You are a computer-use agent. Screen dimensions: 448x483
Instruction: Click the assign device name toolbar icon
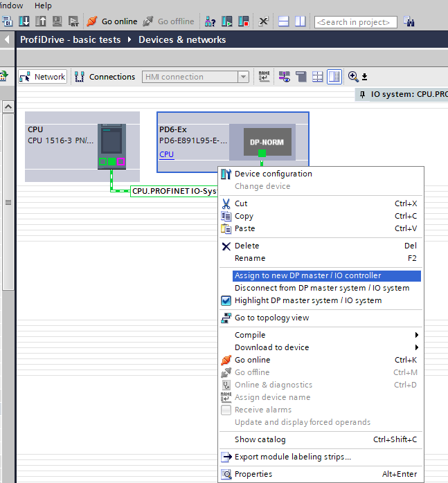(264, 77)
